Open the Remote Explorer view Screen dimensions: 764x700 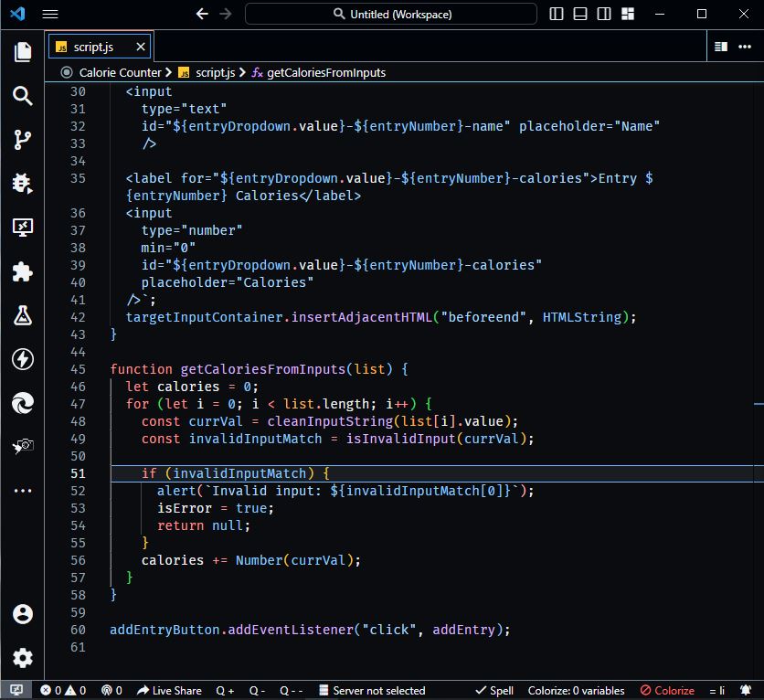coord(23,228)
